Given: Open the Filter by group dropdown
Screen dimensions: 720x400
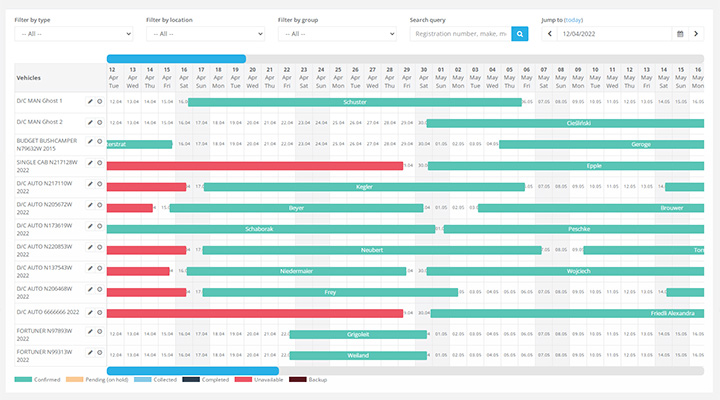Looking at the screenshot, I should pyautogui.click(x=338, y=34).
